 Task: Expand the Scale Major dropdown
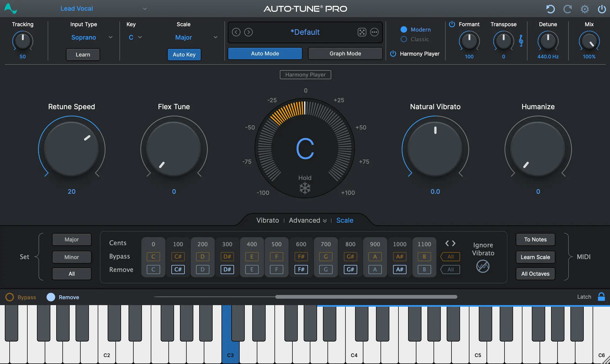pos(216,37)
